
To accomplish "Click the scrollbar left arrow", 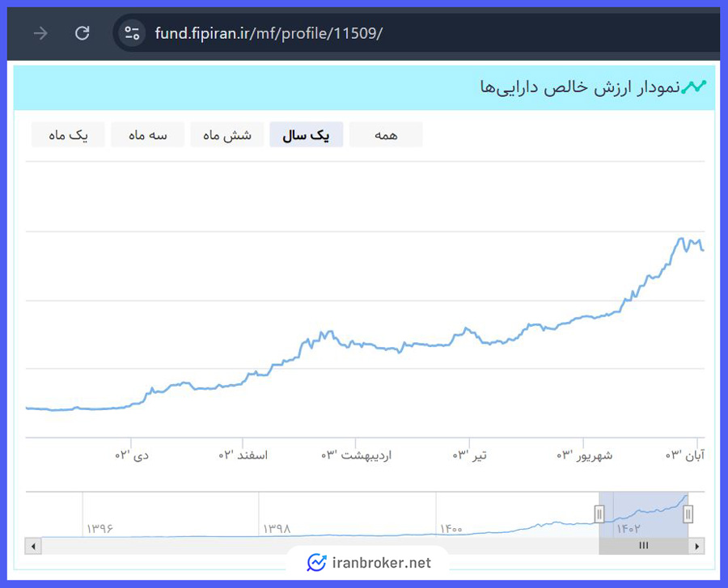I will click(33, 546).
